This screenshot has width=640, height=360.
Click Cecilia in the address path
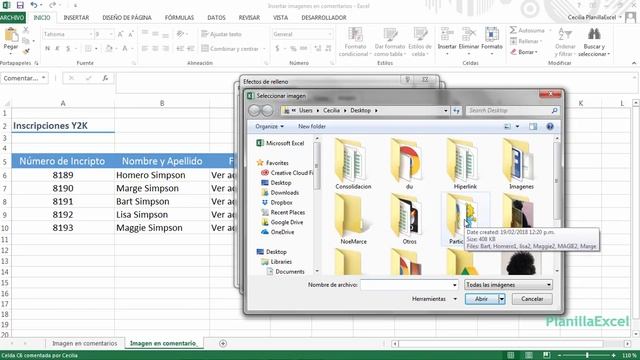point(331,110)
